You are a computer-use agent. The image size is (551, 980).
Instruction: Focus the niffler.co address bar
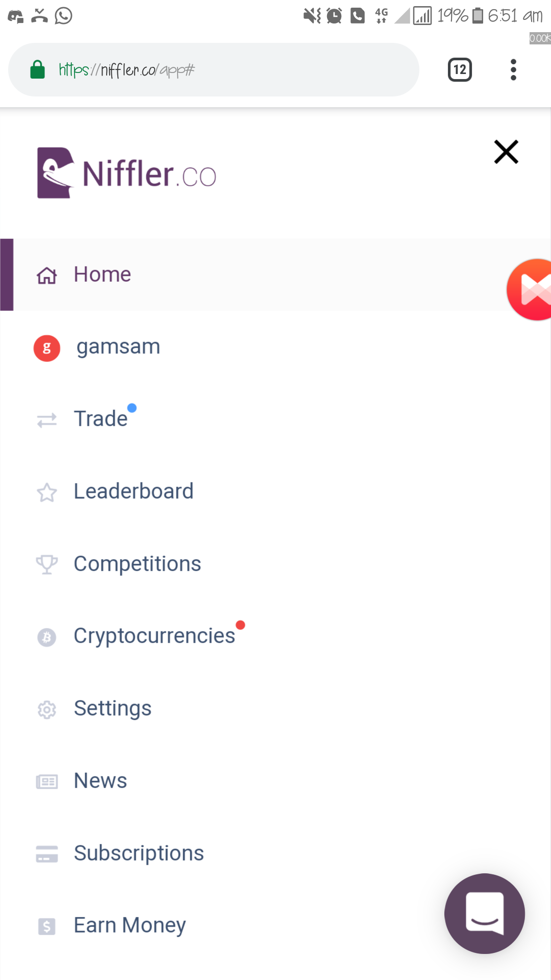pos(214,70)
